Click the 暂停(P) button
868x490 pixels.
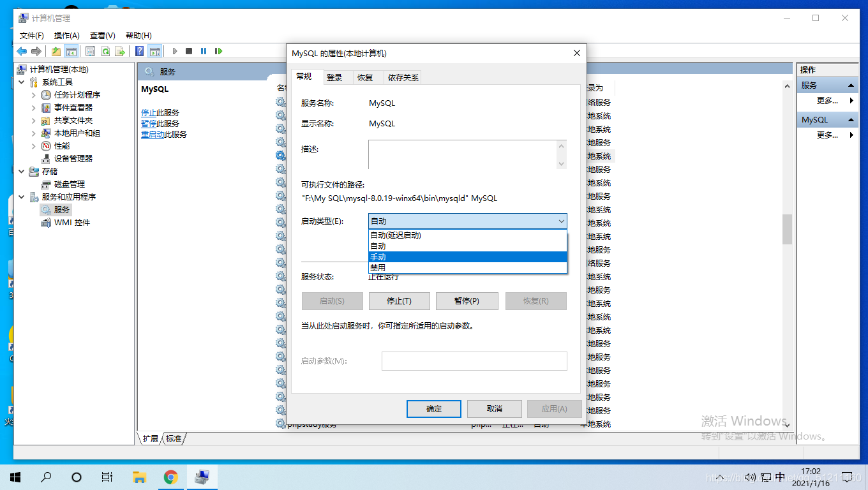(x=467, y=301)
